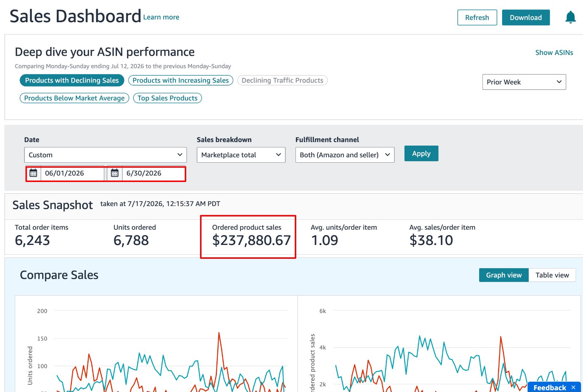
Task: Close the Feedback tab with X
Action: 573,387
